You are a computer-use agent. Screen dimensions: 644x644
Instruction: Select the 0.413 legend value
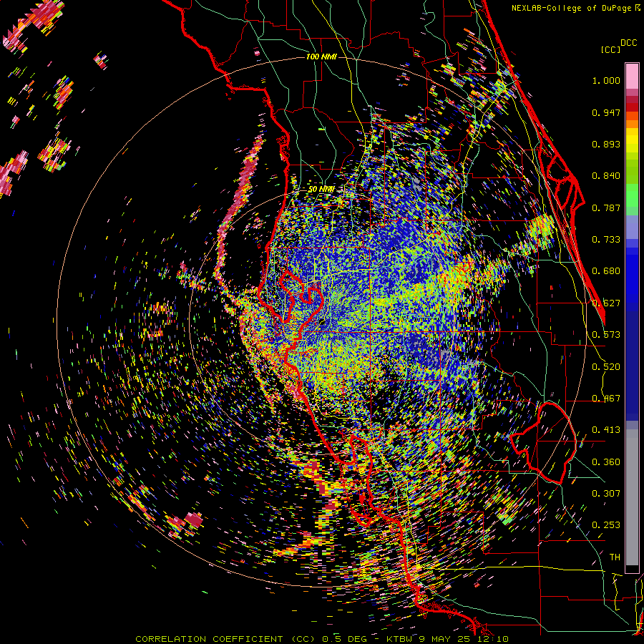606,430
